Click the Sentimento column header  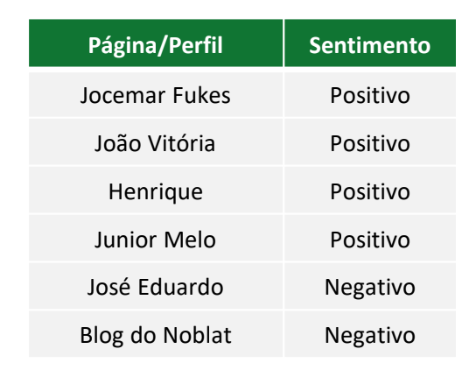tap(370, 43)
